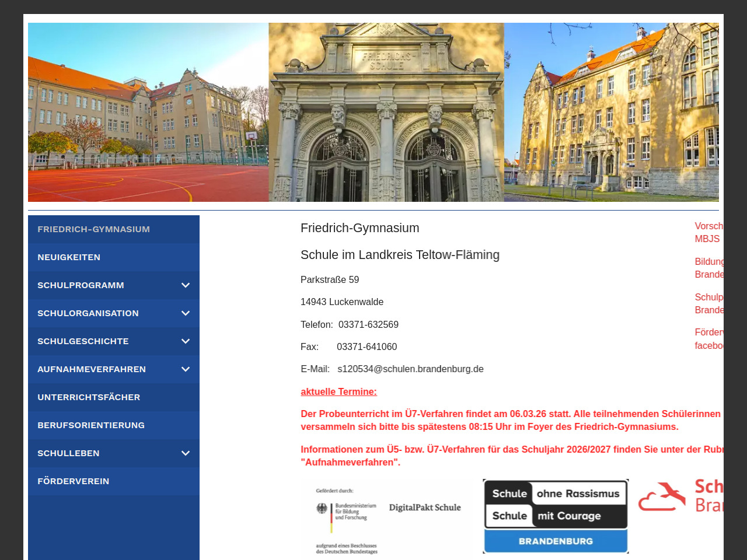Go to the Neuigkeiten page
The width and height of the screenshot is (747, 560).
(x=69, y=257)
